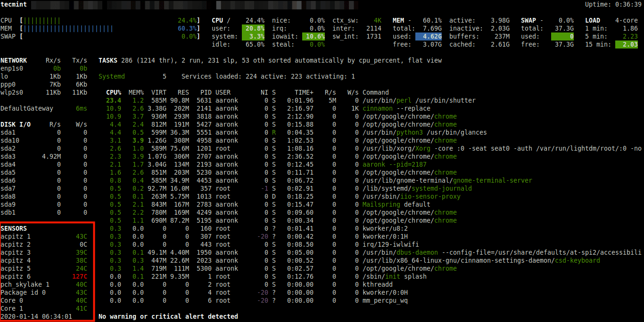Click the Uptime counter display
The width and height of the screenshot is (644, 322).
coord(612,4)
